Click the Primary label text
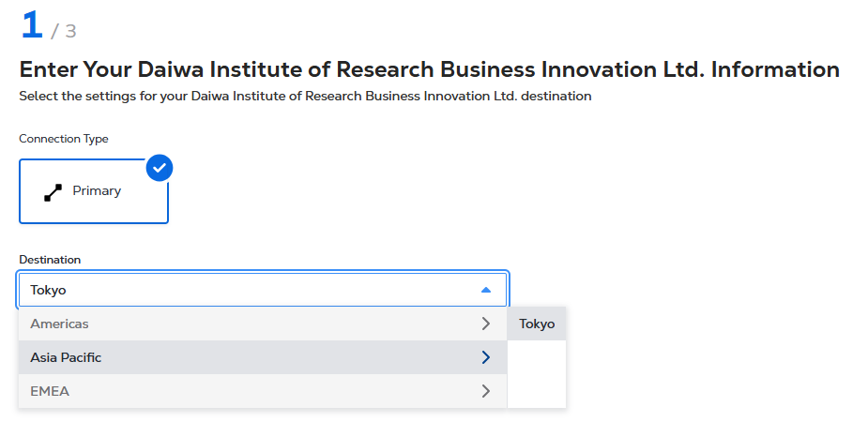 click(97, 190)
